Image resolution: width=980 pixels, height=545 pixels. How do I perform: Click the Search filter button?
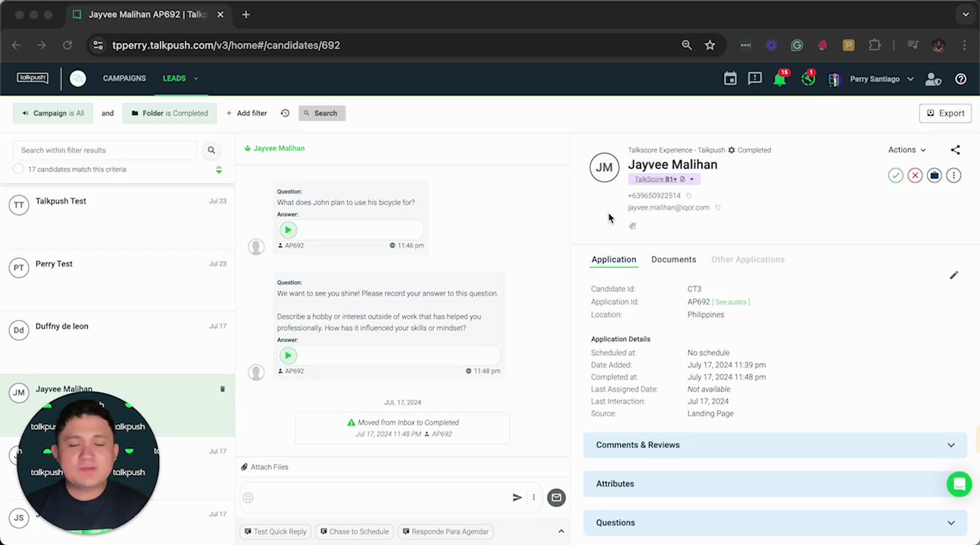pyautogui.click(x=322, y=114)
